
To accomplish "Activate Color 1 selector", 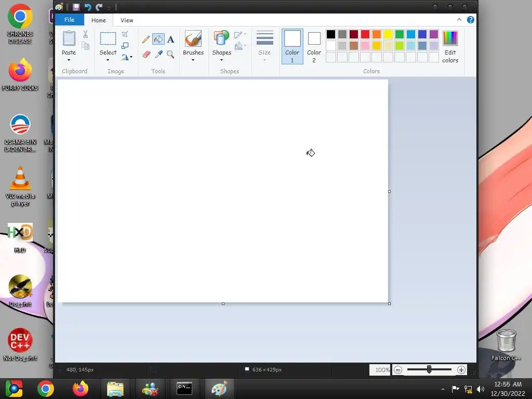I will [292, 46].
